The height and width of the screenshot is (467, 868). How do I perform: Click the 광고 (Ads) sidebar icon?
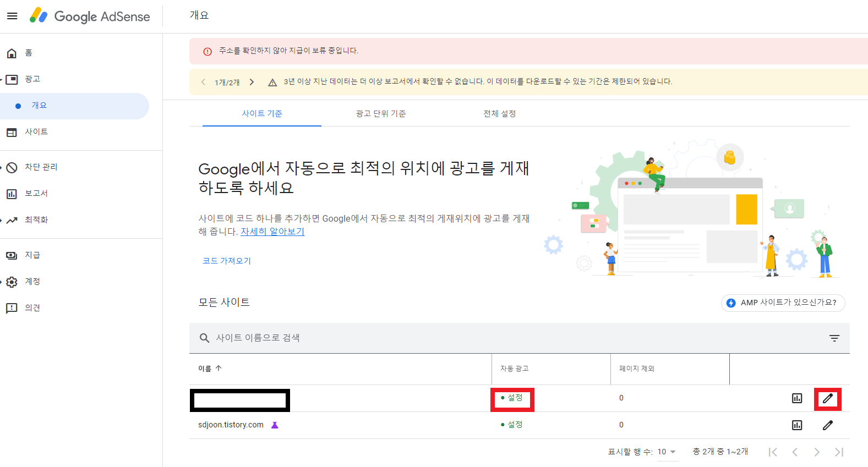point(12,79)
